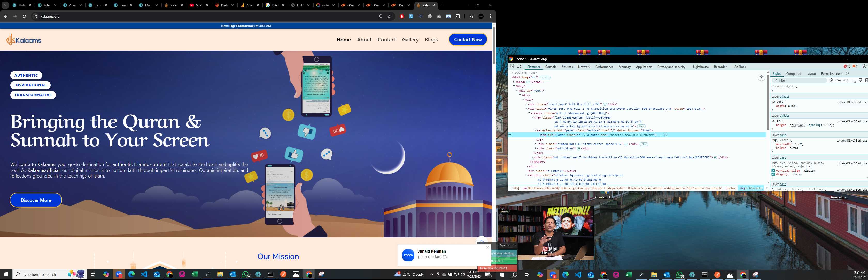Click the new style rule plus icon
Viewport: 868px width, 280px height.
pos(853,80)
